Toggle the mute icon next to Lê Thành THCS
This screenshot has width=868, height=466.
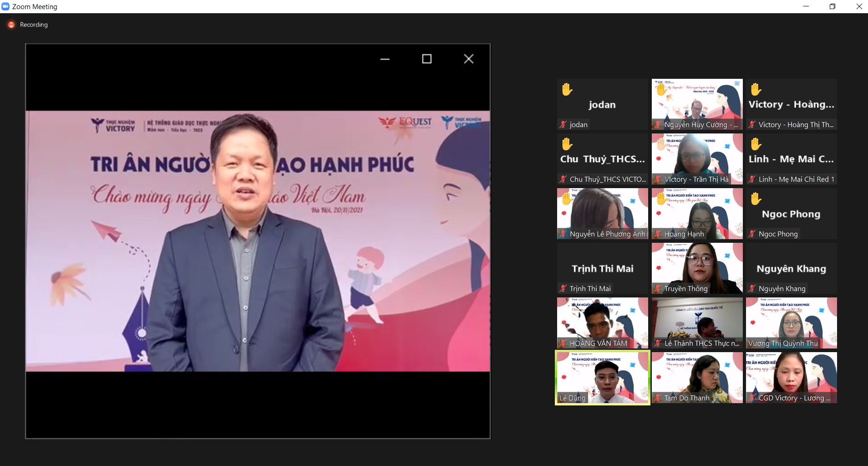click(657, 343)
